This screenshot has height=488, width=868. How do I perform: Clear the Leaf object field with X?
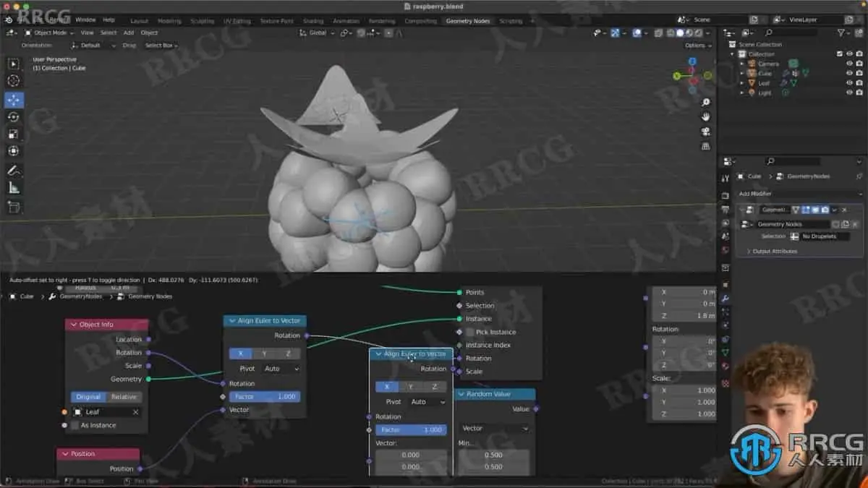coord(135,411)
